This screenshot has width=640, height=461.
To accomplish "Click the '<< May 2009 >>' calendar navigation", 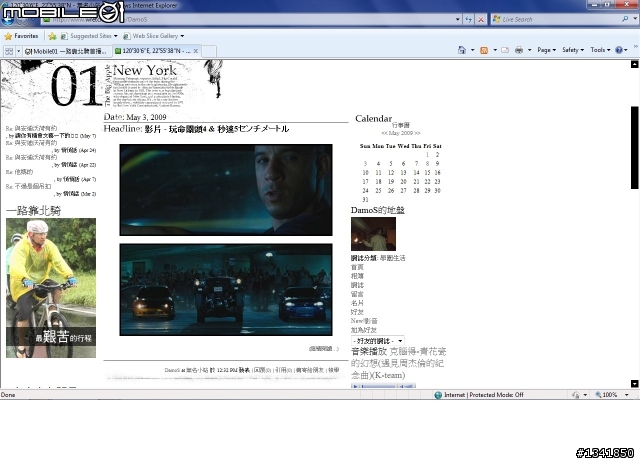I will click(400, 133).
